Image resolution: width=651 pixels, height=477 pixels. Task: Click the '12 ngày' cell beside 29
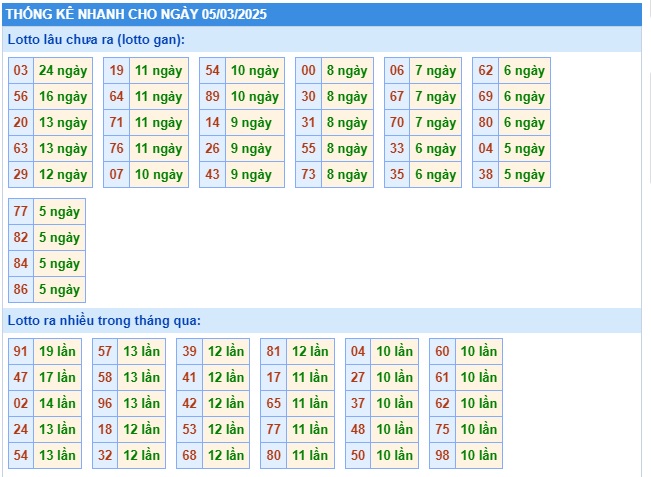(x=63, y=174)
